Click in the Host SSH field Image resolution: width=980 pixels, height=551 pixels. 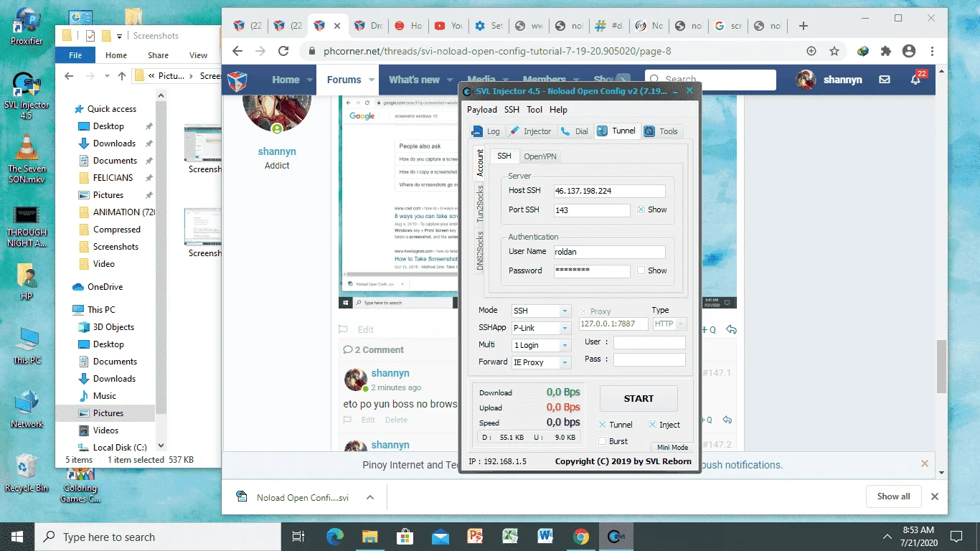609,191
